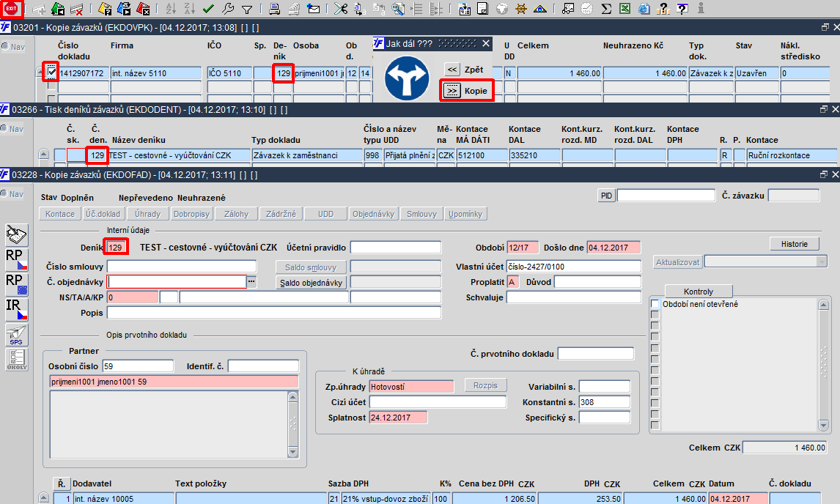
Task: Click the info 'i' icon
Action: coord(701,9)
